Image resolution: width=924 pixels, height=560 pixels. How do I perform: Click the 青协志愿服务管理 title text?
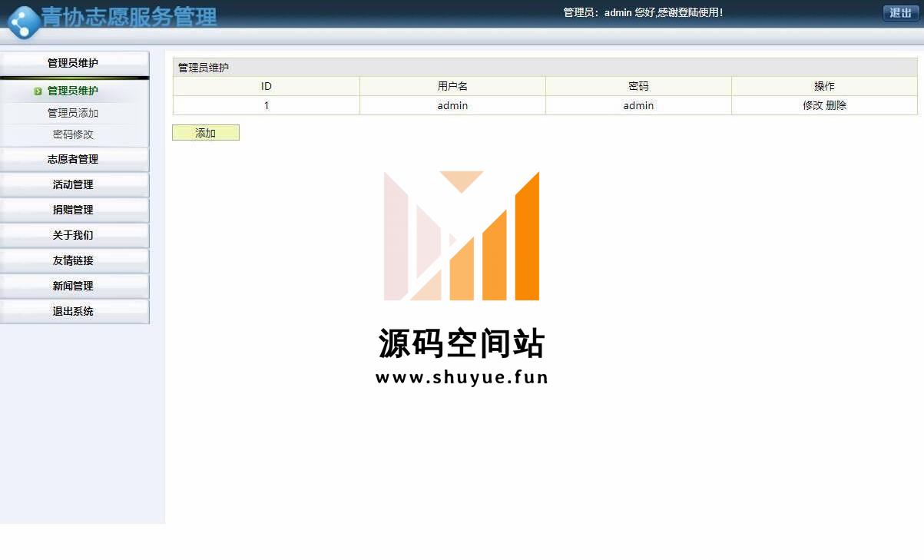point(129,17)
